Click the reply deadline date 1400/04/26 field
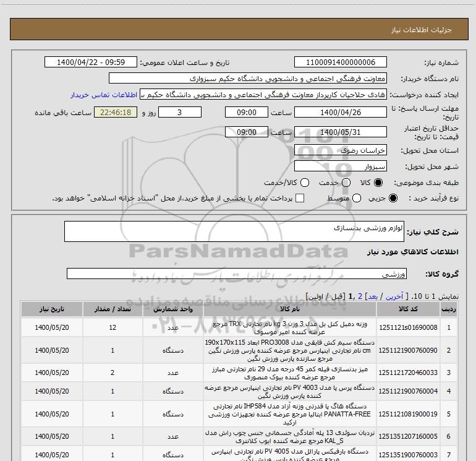 [x=340, y=112]
